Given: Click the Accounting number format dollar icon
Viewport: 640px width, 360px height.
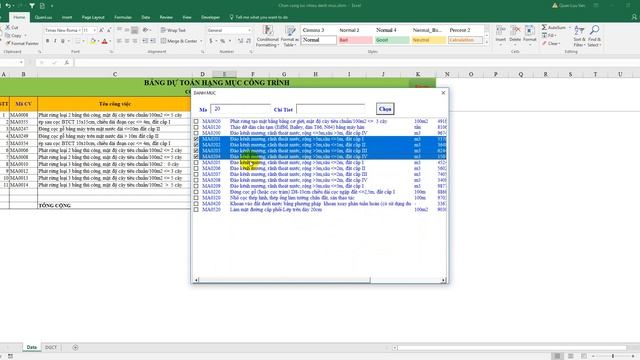Looking at the screenshot, I should pyautogui.click(x=211, y=41).
